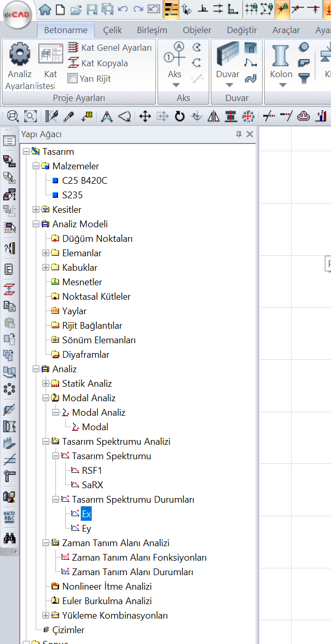Viewport: 331px width, 644px height.
Task: Select the Diyaframlar tree item
Action: click(85, 355)
